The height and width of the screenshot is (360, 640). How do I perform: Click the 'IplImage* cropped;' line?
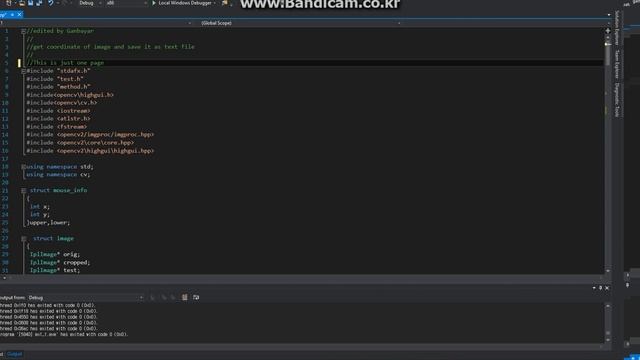pos(60,262)
